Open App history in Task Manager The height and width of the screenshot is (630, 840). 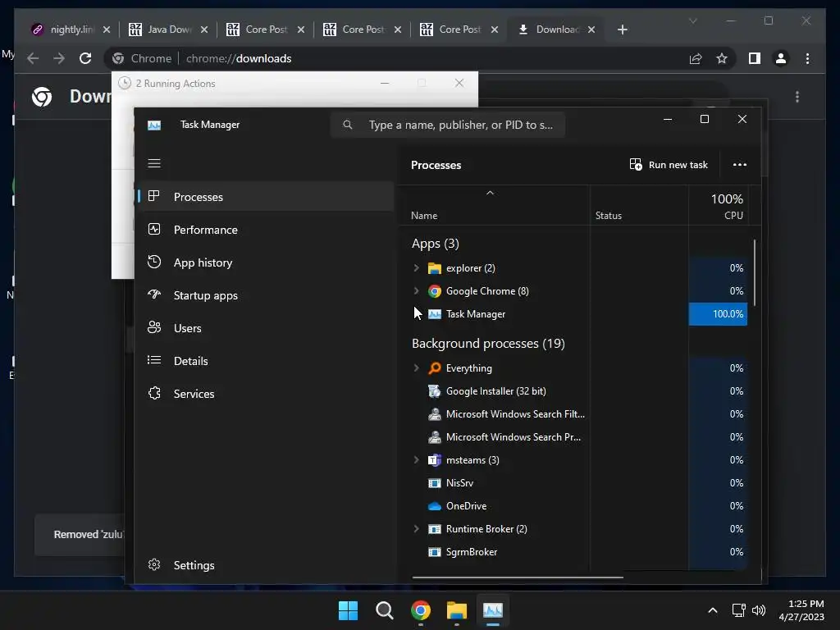coord(265,262)
